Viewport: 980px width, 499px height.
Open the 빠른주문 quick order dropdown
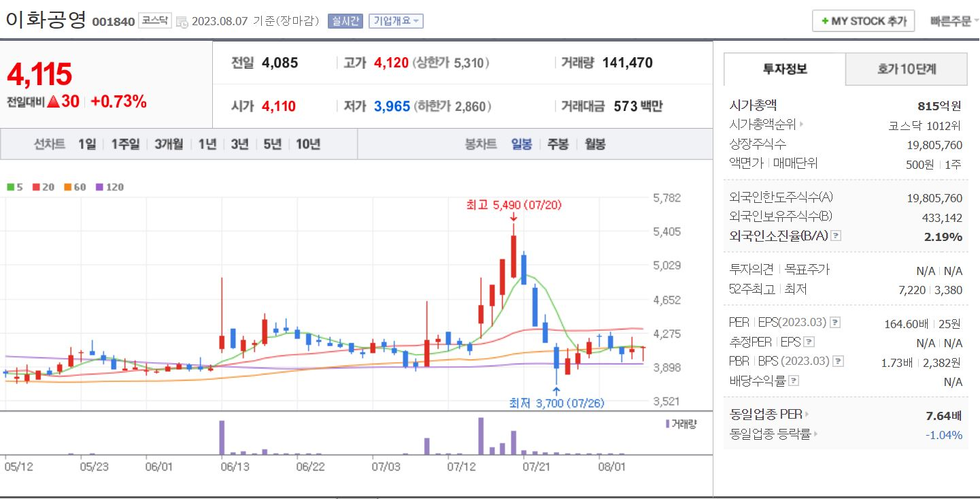tap(953, 21)
